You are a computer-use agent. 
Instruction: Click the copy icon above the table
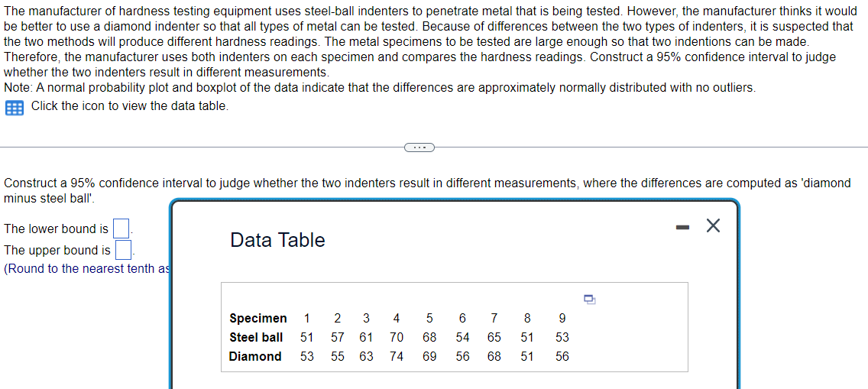pos(591,300)
